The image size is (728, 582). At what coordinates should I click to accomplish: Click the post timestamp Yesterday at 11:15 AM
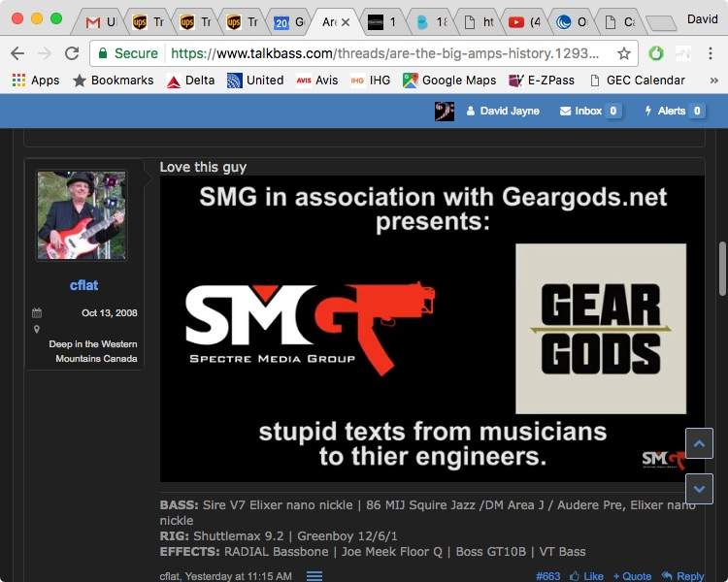pos(239,576)
